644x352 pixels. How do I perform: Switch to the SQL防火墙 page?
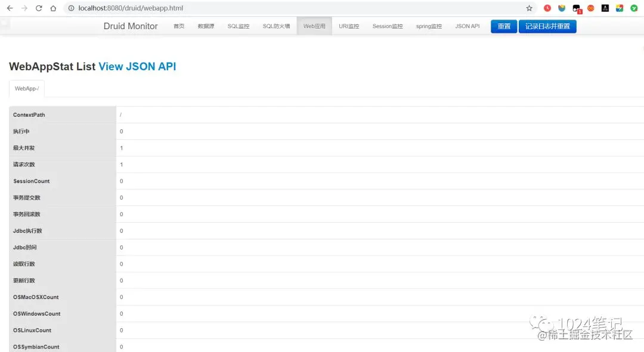tap(277, 26)
